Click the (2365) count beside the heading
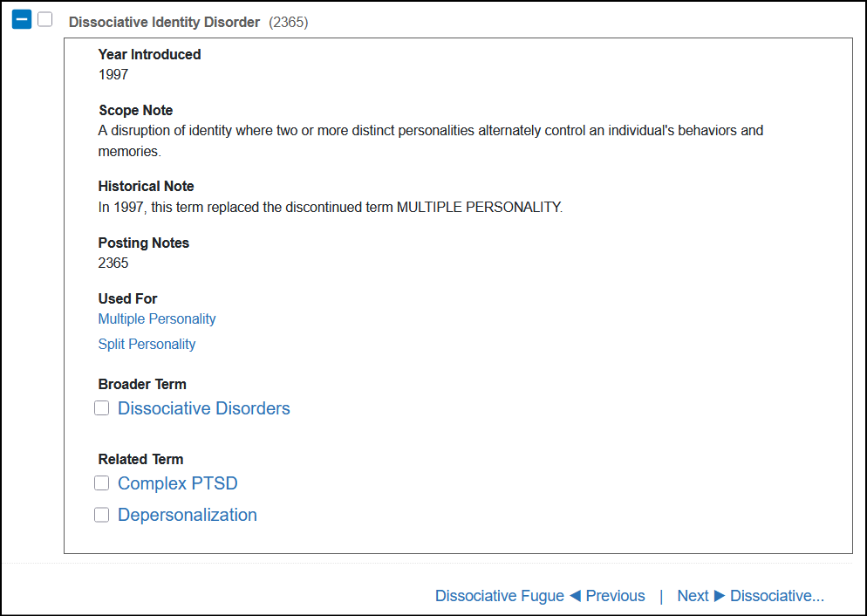867x616 pixels. (x=288, y=23)
